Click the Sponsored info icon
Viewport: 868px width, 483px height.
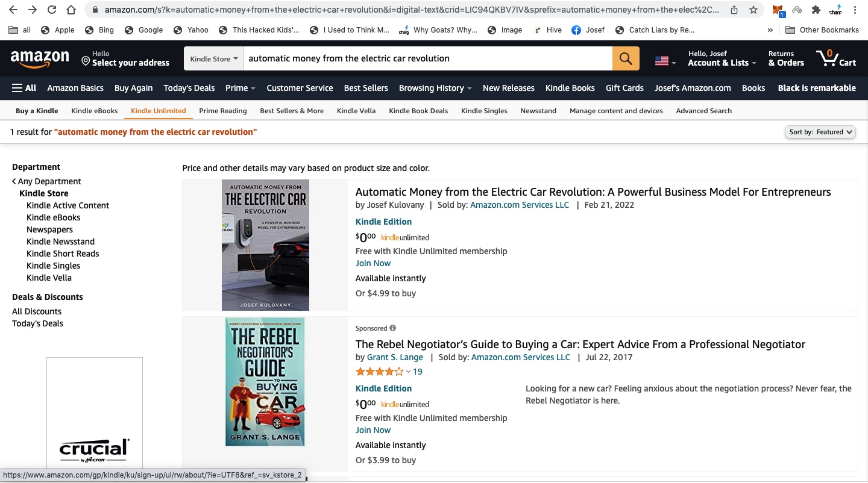[393, 328]
